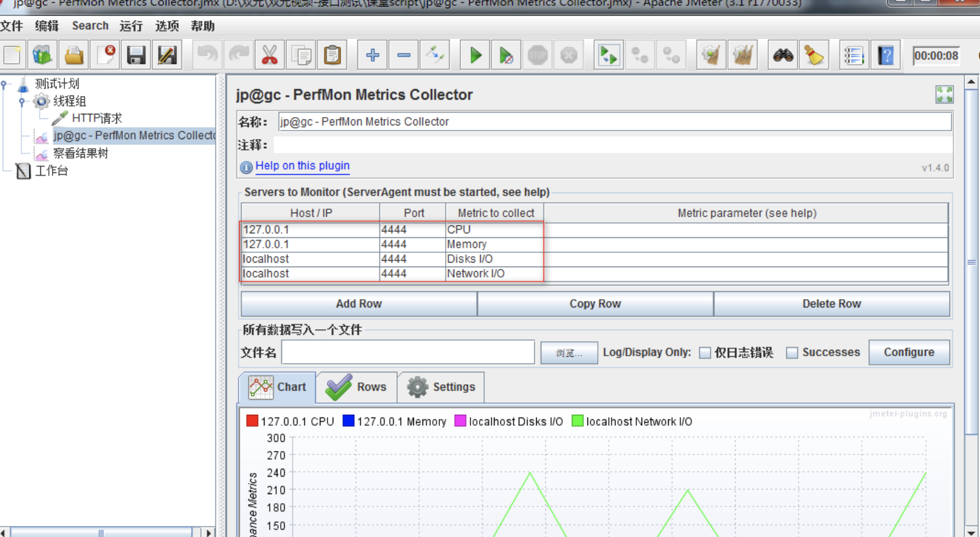This screenshot has width=980, height=537.
Task: Click the Add Row button
Action: [359, 304]
